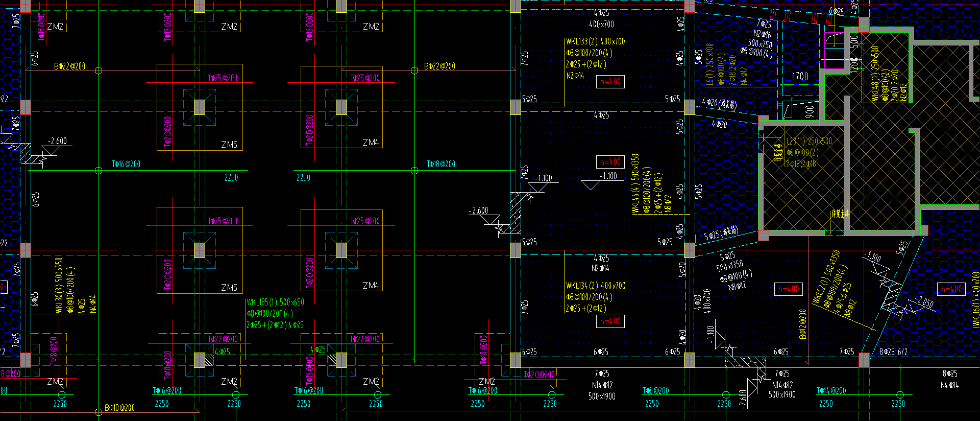Click the 1700 dimension text
Viewport: 980px width, 421px height.
click(800, 77)
